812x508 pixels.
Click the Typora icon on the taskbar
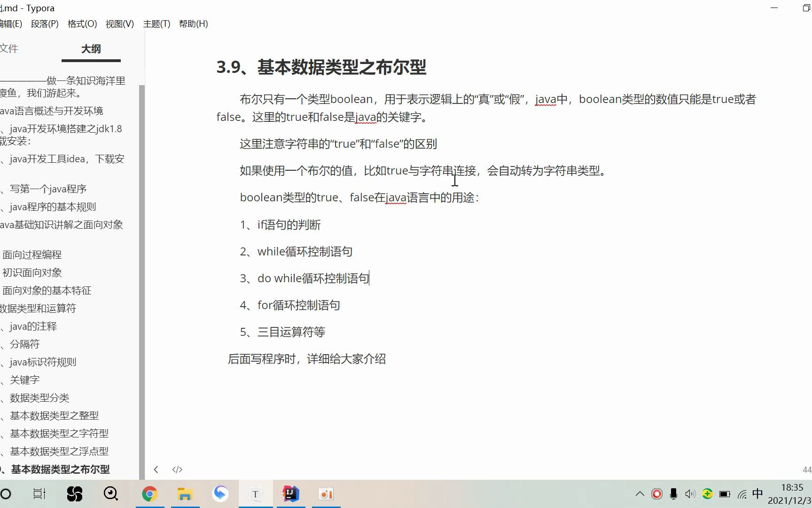coord(255,494)
